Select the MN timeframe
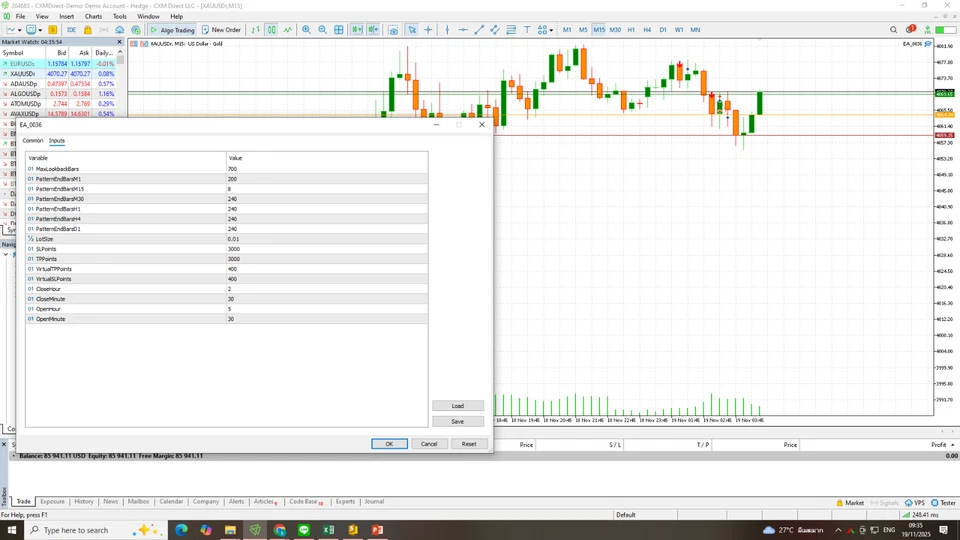 695,29
